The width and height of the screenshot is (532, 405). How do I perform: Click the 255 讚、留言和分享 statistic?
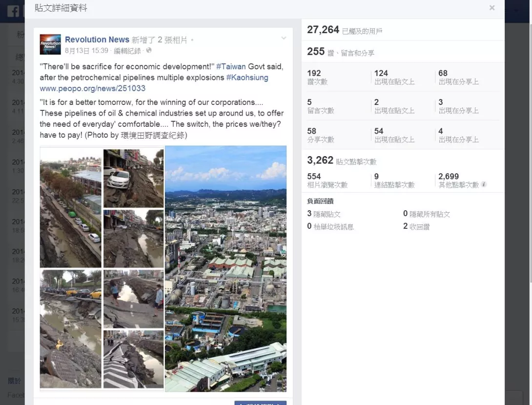341,52
